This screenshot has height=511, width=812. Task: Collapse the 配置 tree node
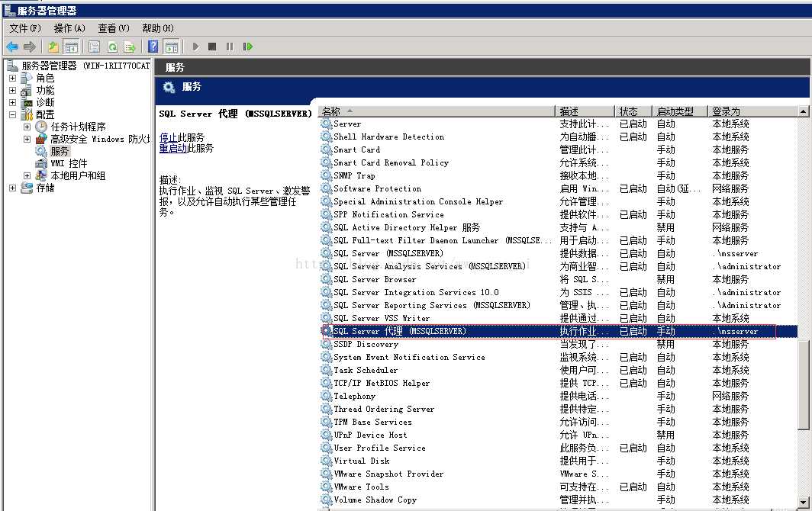(12, 114)
